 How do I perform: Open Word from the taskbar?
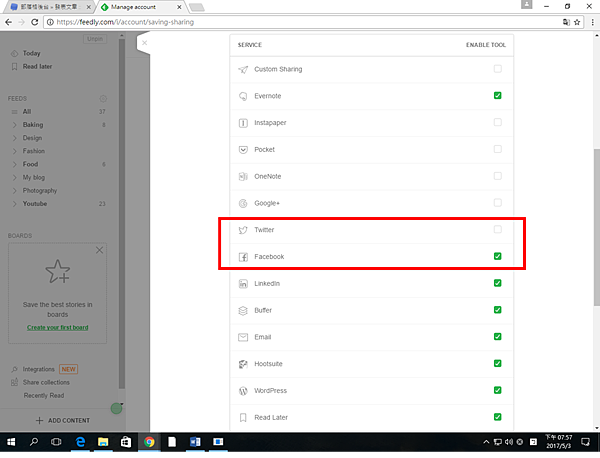pos(195,442)
